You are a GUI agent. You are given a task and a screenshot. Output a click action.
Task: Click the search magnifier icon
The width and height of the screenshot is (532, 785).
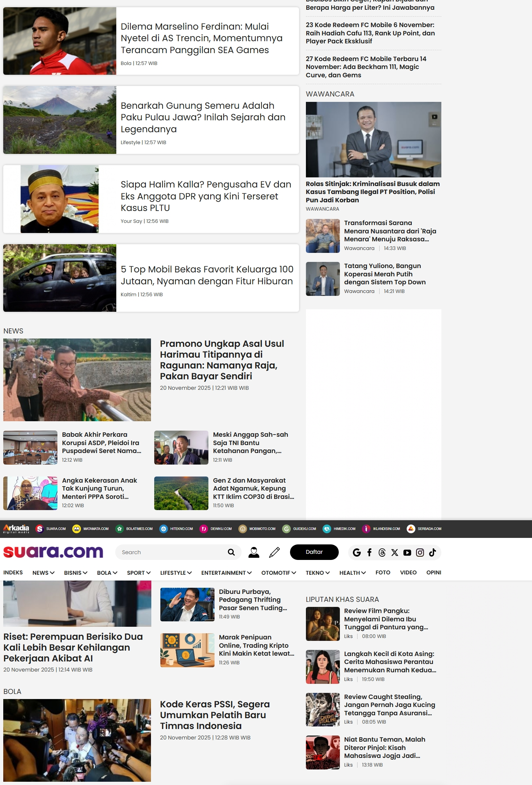(231, 552)
